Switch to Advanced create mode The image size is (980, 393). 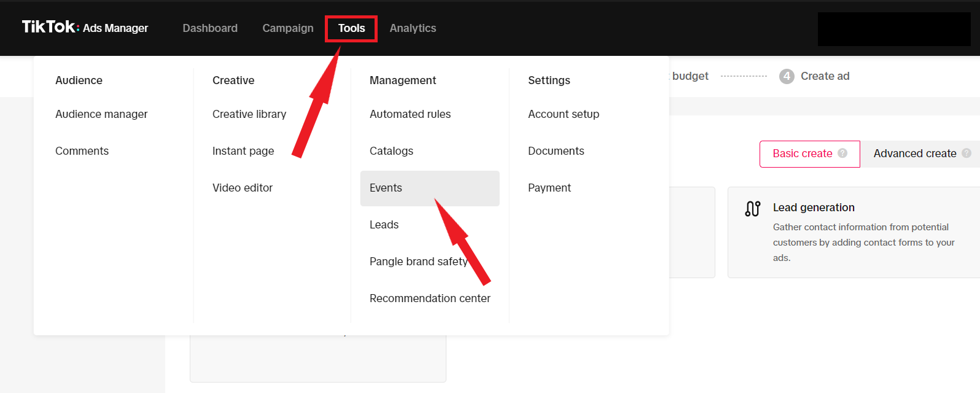pyautogui.click(x=914, y=154)
